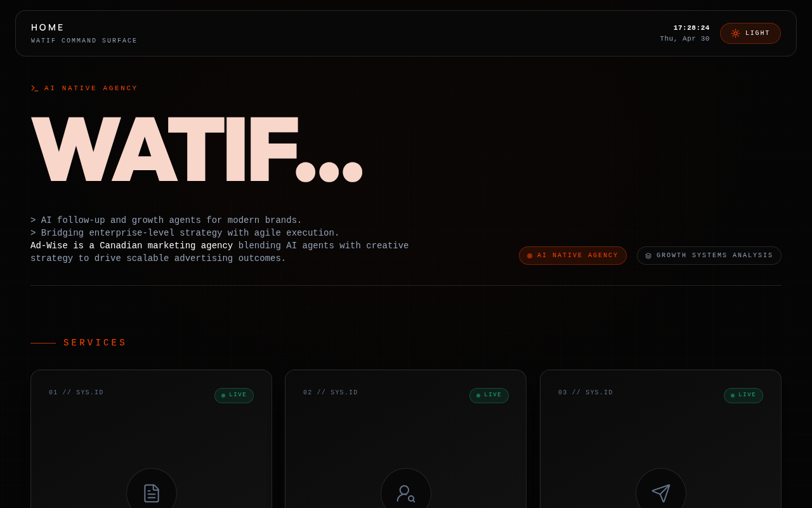Click the 03 // SYS.ID label
Screen dimensions: 812x508
(586, 393)
